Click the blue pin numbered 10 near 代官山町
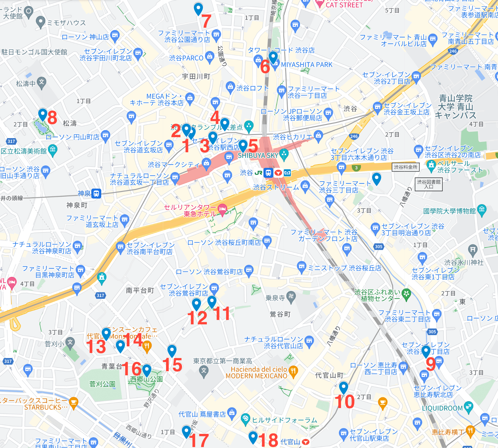Viewport: 498px width, 448px height. [x=344, y=388]
